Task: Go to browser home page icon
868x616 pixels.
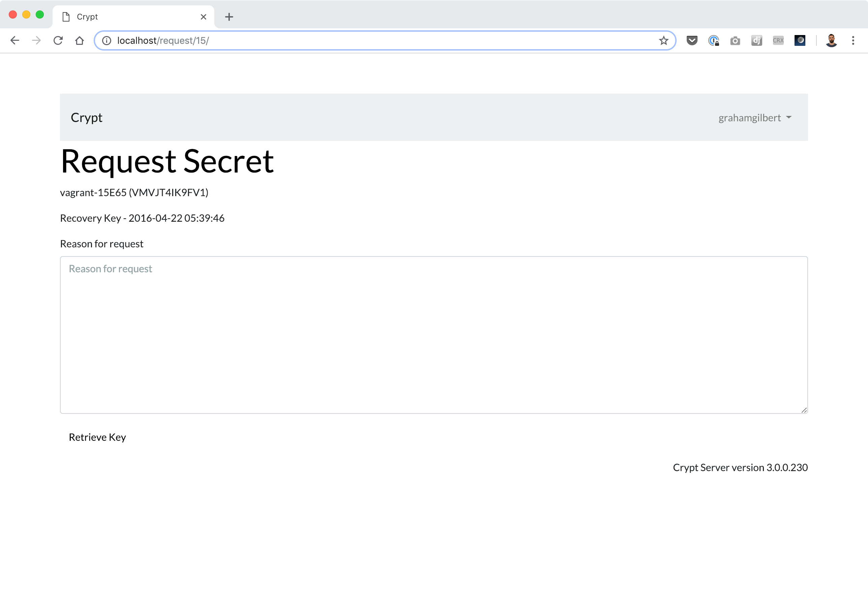Action: tap(79, 40)
